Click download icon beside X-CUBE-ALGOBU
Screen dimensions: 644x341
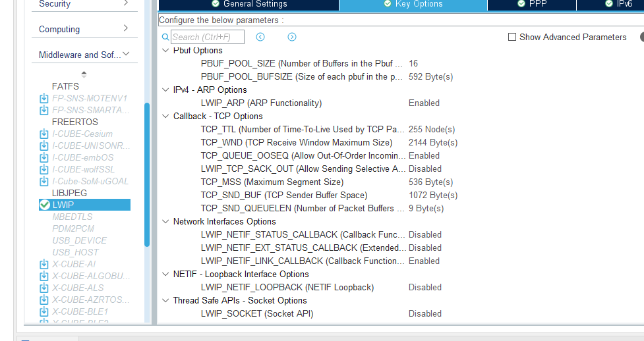point(44,276)
